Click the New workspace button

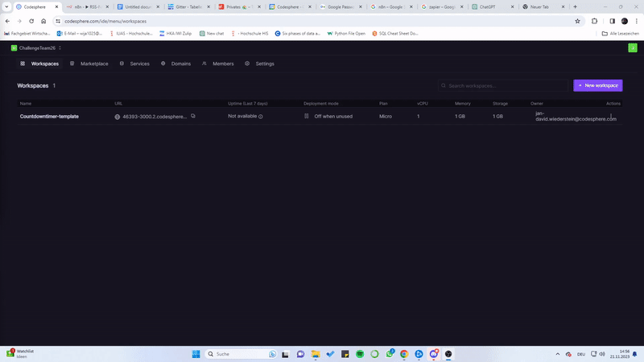597,85
